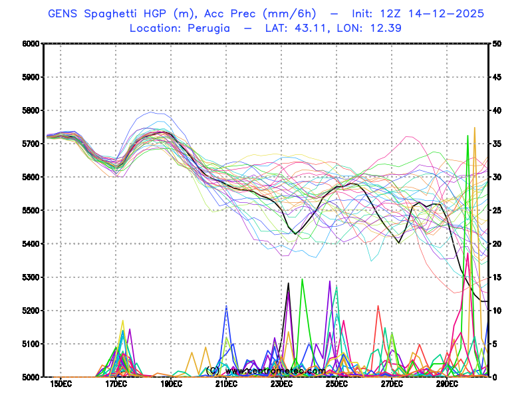532x411 pixels.
Task: Click the 27DEC date label
Action: 392,384
